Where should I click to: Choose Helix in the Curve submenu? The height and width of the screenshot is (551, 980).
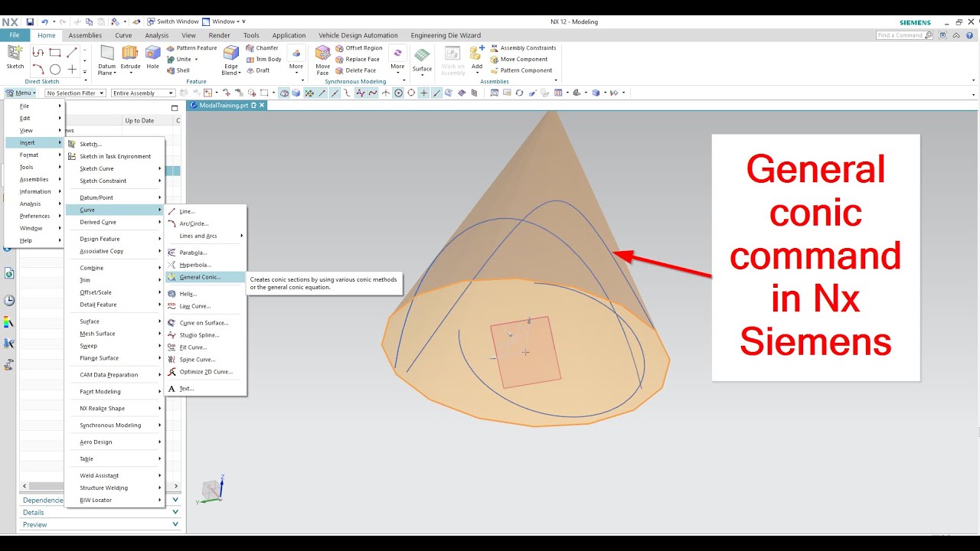pos(205,294)
